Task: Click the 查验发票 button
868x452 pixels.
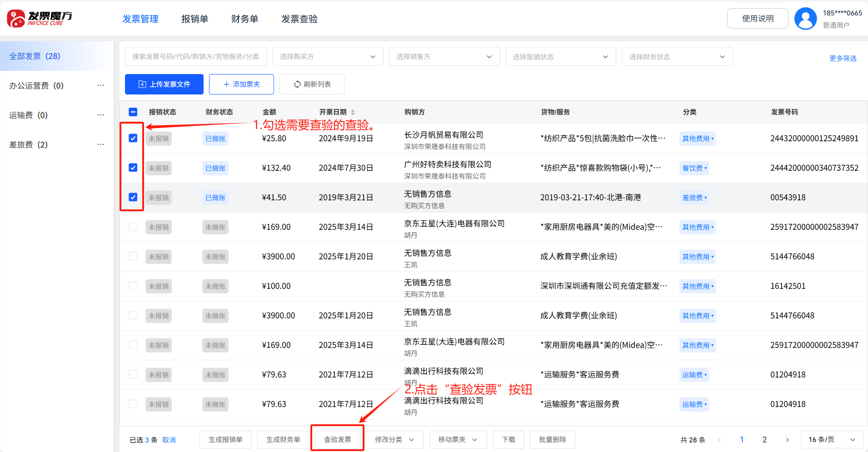Action: click(337, 440)
